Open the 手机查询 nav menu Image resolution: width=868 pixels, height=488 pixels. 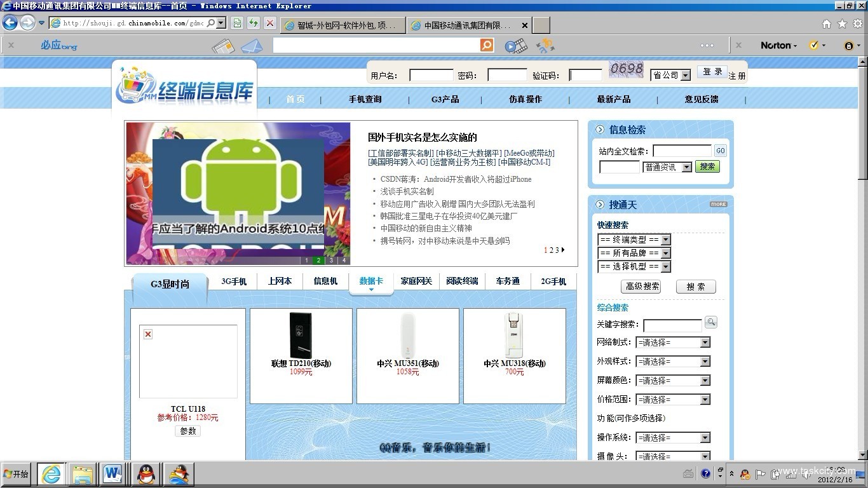[365, 99]
